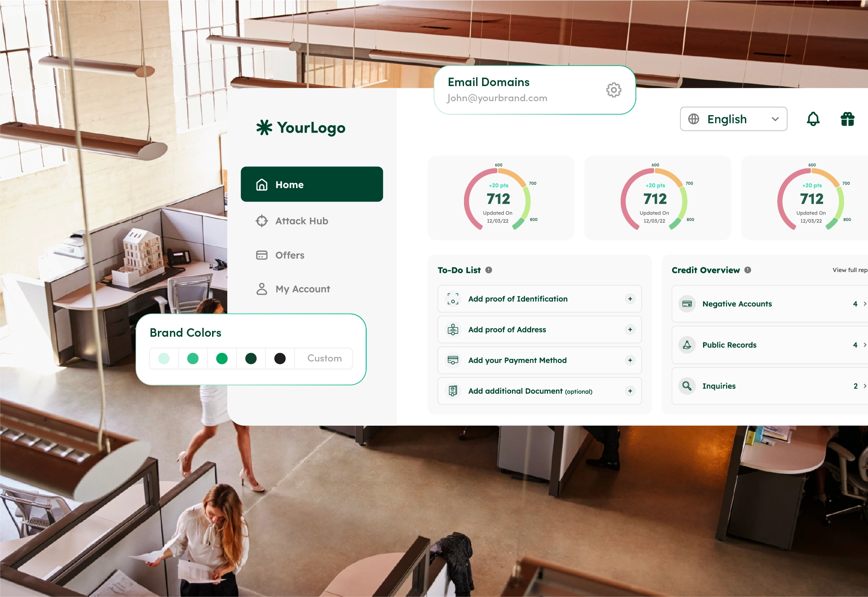Click View full report link
Viewport: 868px width, 597px height.
point(850,270)
